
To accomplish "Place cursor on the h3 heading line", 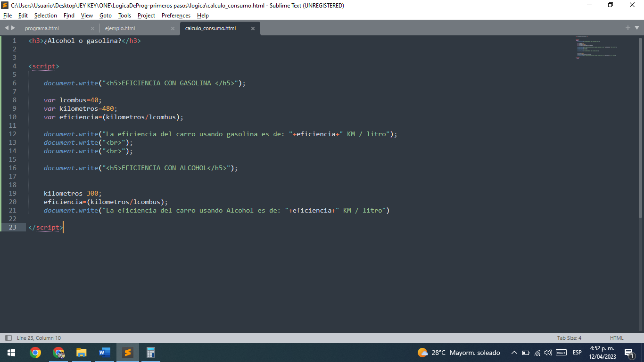I will point(84,41).
